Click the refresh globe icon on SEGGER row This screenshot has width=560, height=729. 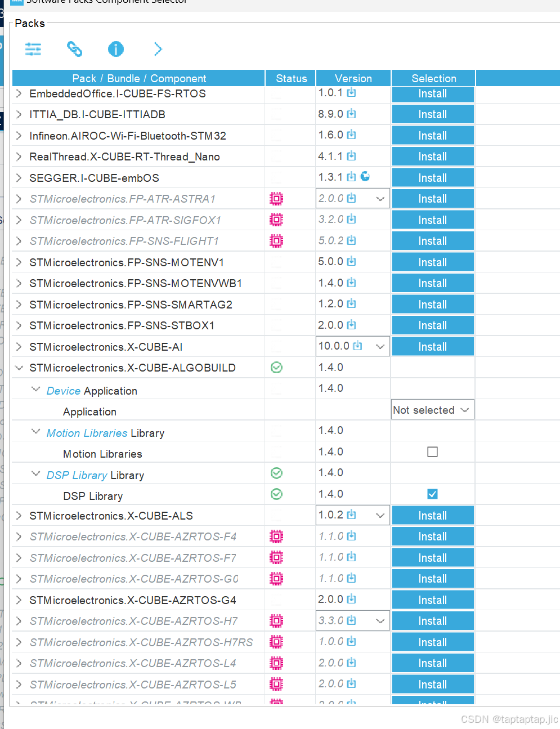pos(365,176)
